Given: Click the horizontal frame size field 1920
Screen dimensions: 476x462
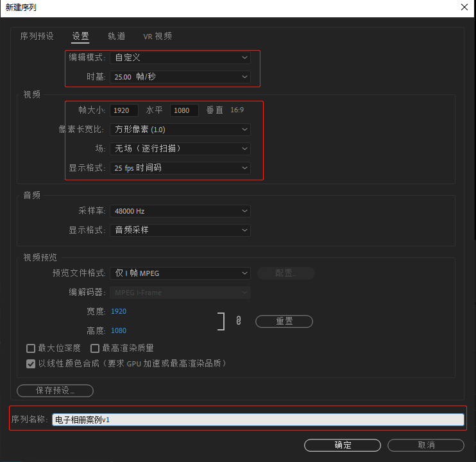Looking at the screenshot, I should [124, 110].
